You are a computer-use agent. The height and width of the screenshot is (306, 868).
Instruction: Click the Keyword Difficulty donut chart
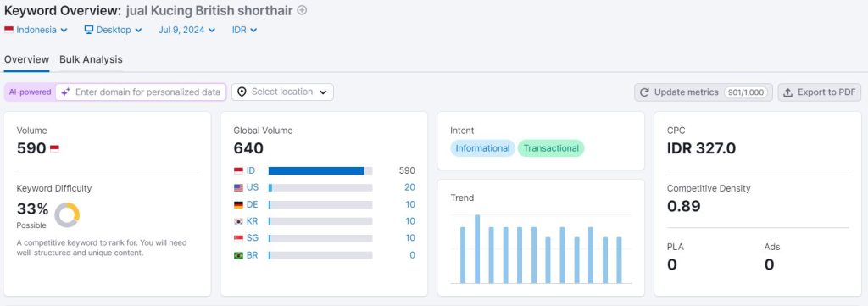click(x=67, y=214)
